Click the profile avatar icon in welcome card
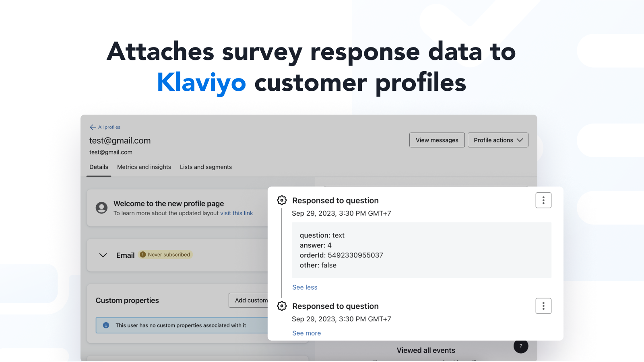 [101, 208]
